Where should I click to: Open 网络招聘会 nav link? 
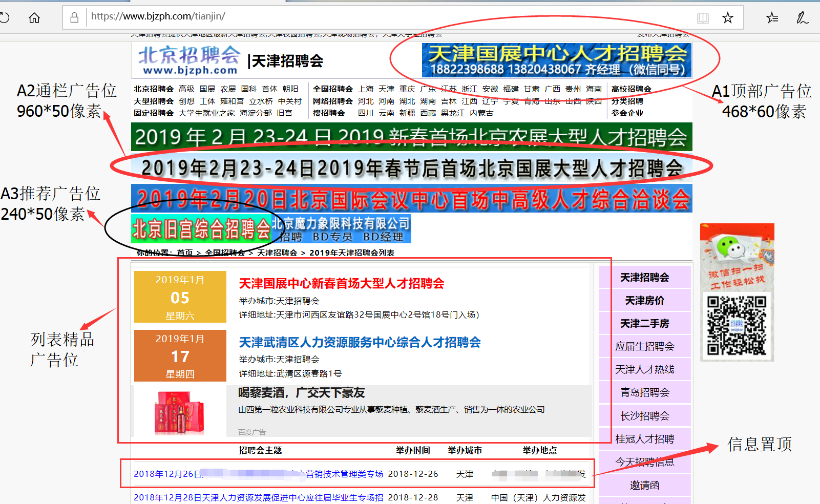pos(333,101)
